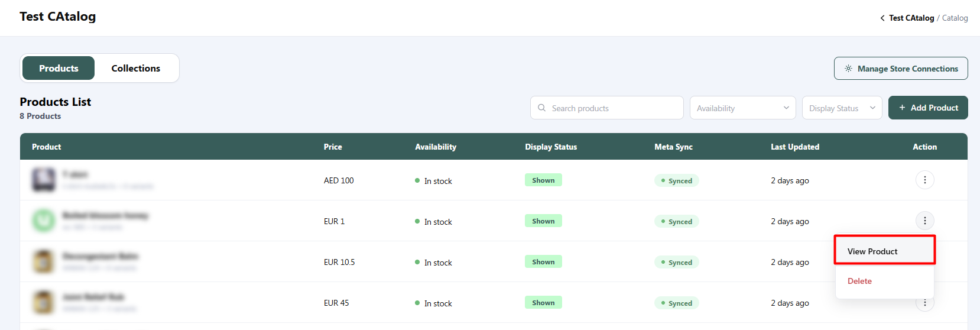Choose View Product from the action menu
This screenshot has height=330, width=980.
point(884,251)
